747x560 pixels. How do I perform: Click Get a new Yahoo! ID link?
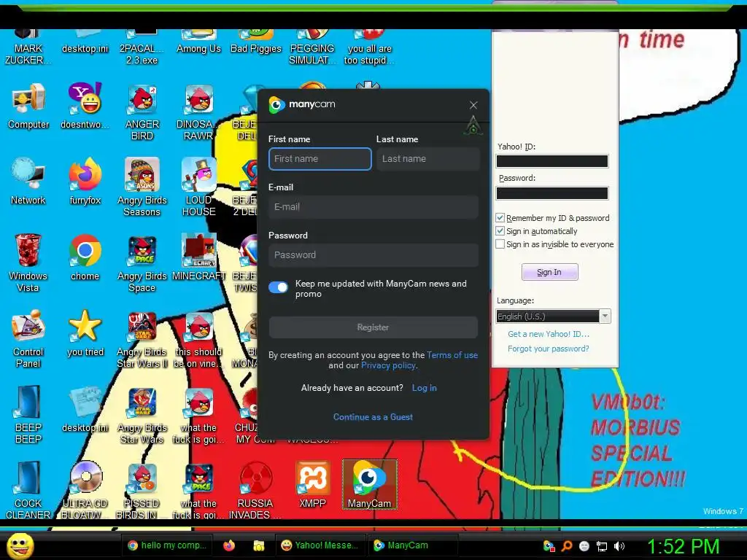tap(549, 334)
